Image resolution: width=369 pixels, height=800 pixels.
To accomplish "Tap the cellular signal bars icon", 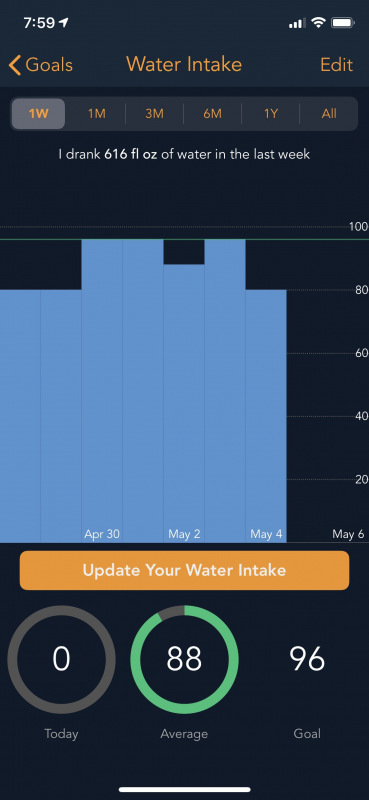I will point(297,23).
